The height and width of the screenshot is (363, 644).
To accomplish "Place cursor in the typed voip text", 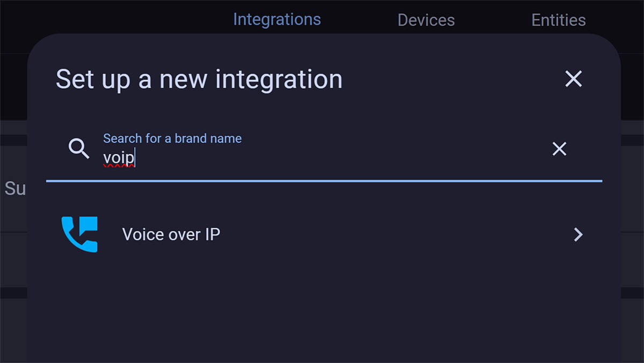I will pyautogui.click(x=119, y=158).
